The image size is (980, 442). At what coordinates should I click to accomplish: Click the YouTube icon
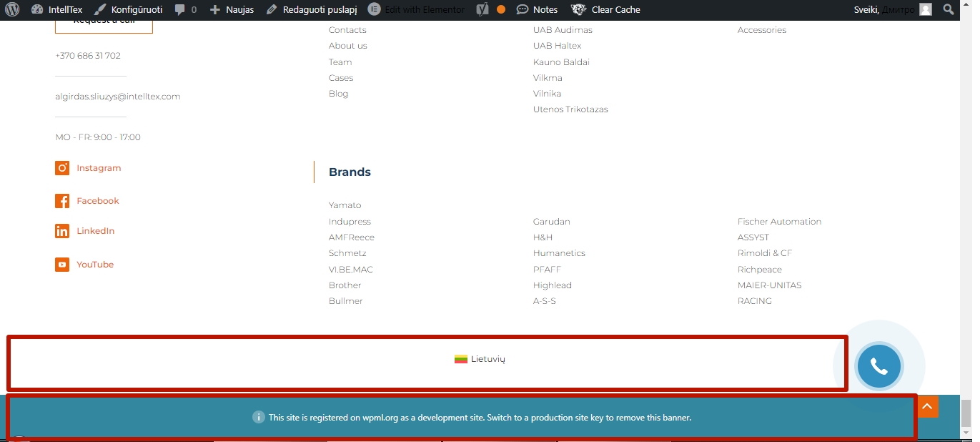(62, 265)
